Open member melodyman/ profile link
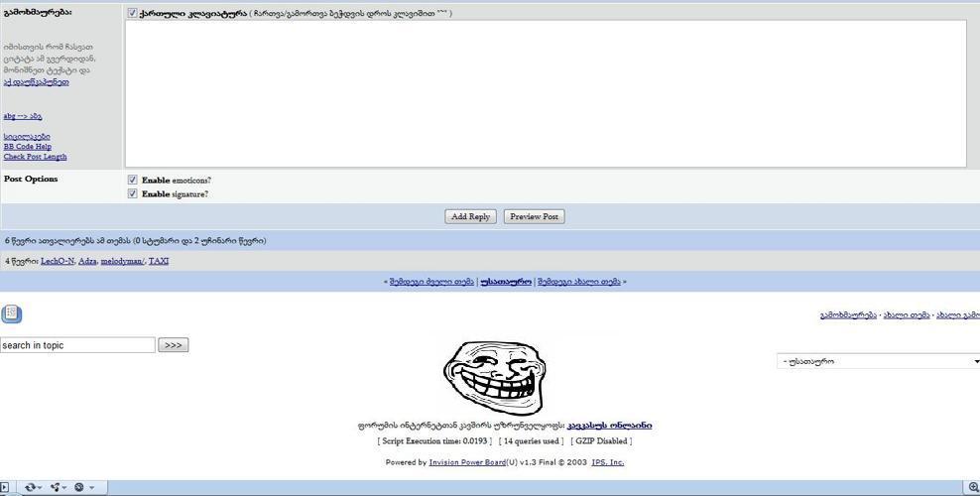Image resolution: width=980 pixels, height=496 pixels. point(123,261)
